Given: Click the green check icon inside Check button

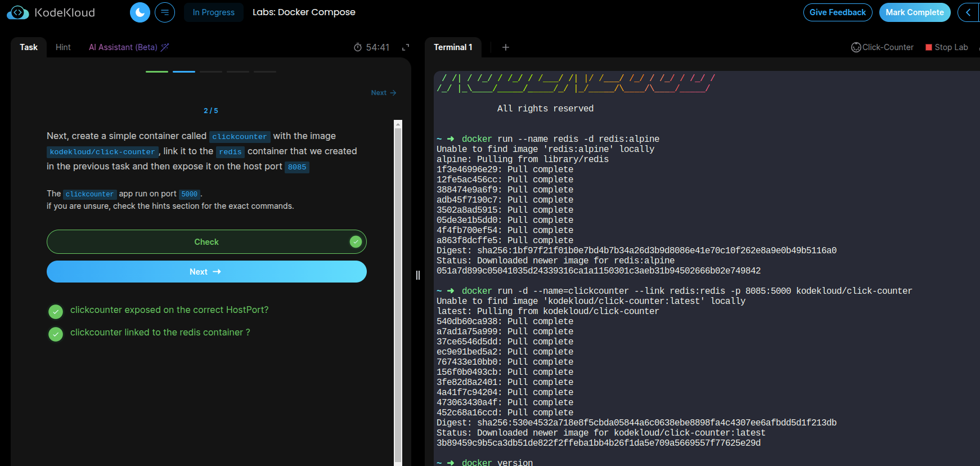Looking at the screenshot, I should [x=356, y=242].
